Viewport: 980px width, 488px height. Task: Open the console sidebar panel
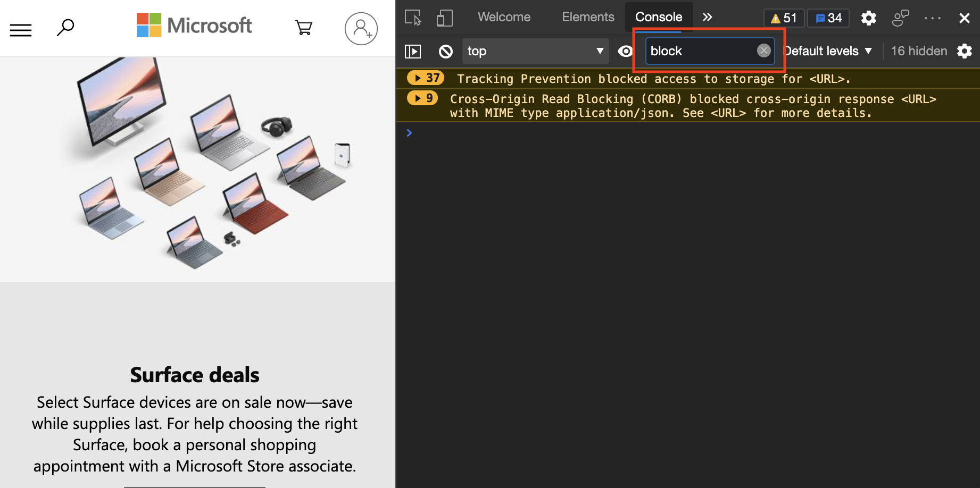click(413, 51)
